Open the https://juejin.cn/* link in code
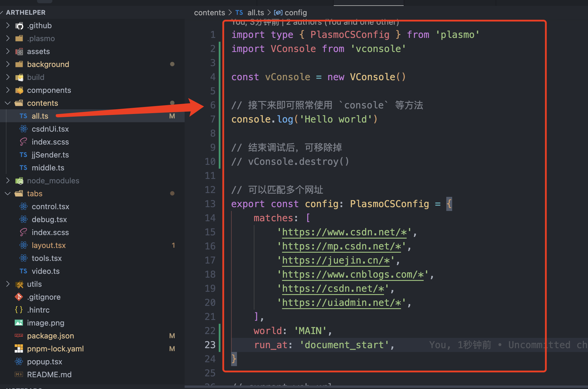The width and height of the screenshot is (588, 389). [x=336, y=261]
